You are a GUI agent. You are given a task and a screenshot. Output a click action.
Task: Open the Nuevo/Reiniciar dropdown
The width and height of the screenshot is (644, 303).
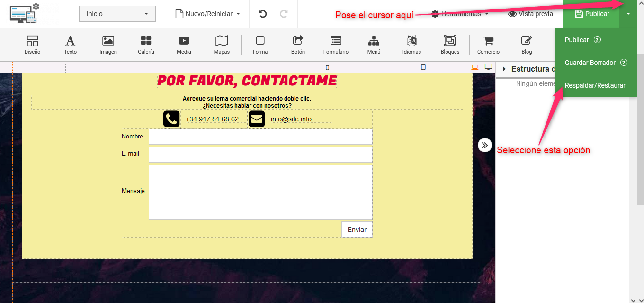208,14
